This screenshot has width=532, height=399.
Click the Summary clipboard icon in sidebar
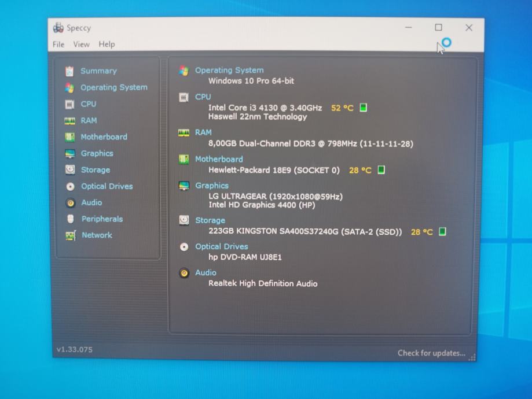[x=69, y=71]
